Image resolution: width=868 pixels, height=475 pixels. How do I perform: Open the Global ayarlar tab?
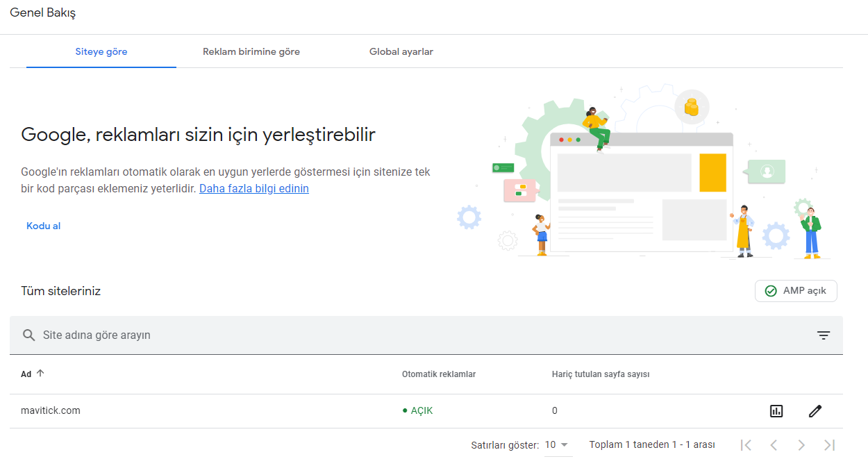(x=401, y=51)
